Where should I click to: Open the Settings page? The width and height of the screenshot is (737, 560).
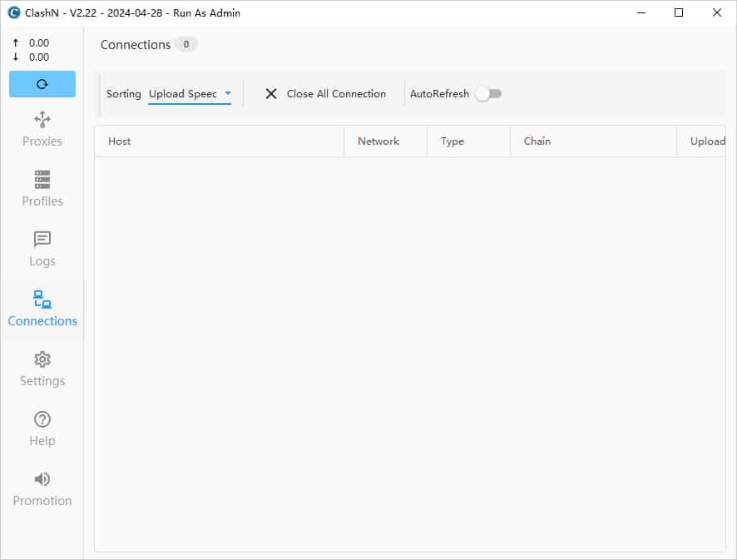[42, 369]
